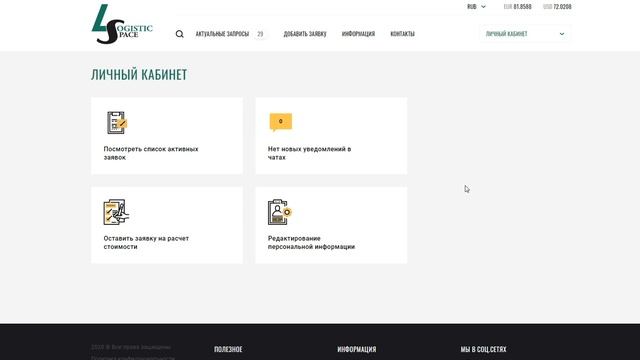Click the footer Информация heading

(357, 349)
